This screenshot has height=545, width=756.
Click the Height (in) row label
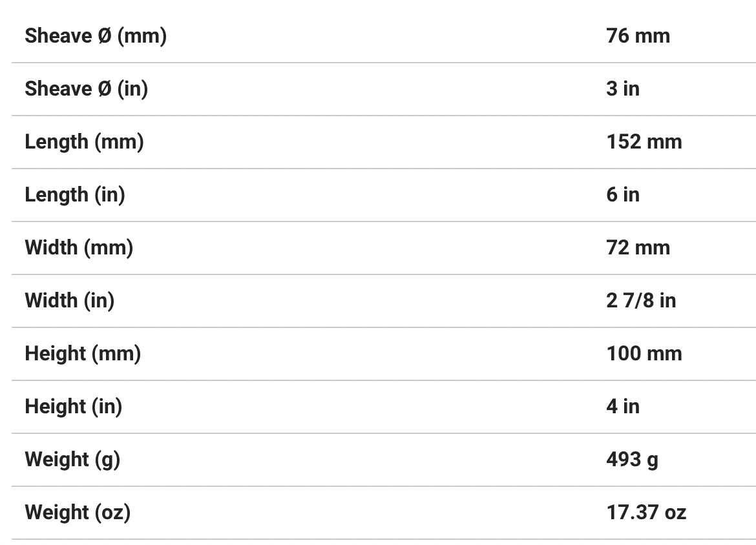click(73, 407)
